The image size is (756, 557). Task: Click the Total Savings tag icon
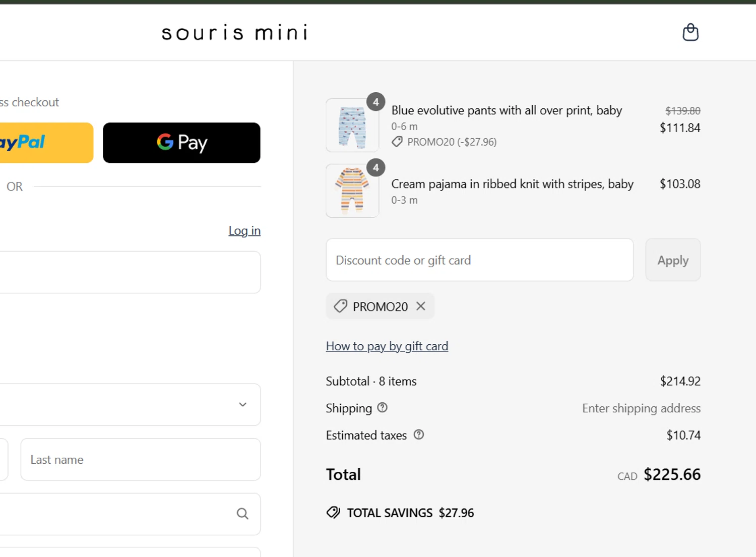[333, 513]
